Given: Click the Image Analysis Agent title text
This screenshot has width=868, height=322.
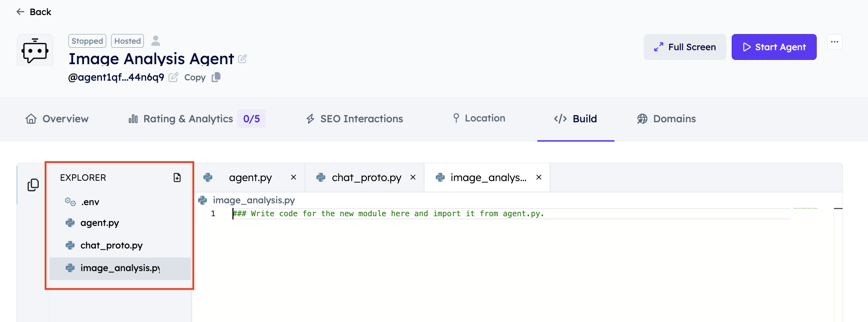Looking at the screenshot, I should click(x=151, y=58).
